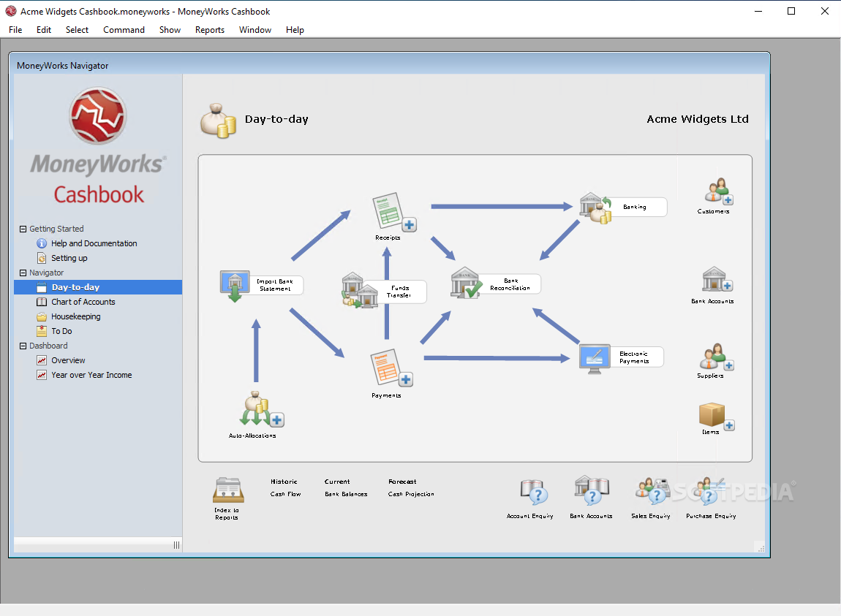
Task: Open the Funds Transfer icon
Action: pyautogui.click(x=360, y=291)
